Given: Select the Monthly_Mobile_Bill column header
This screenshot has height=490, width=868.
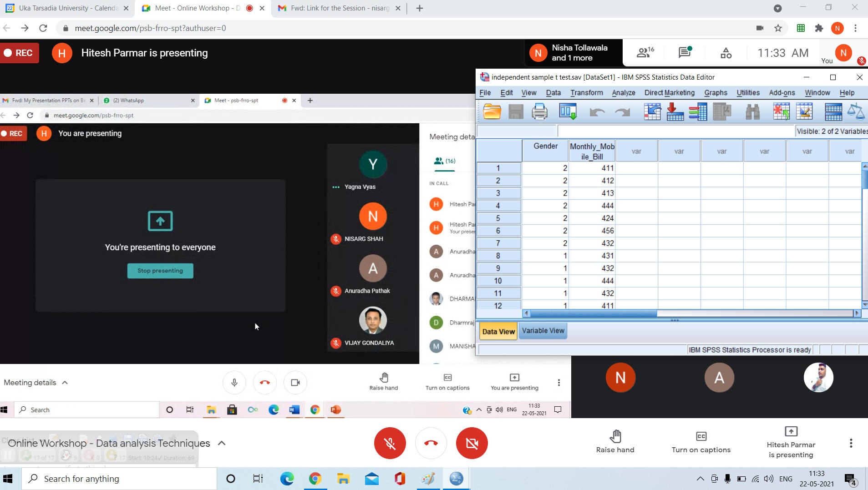Looking at the screenshot, I should [x=592, y=151].
